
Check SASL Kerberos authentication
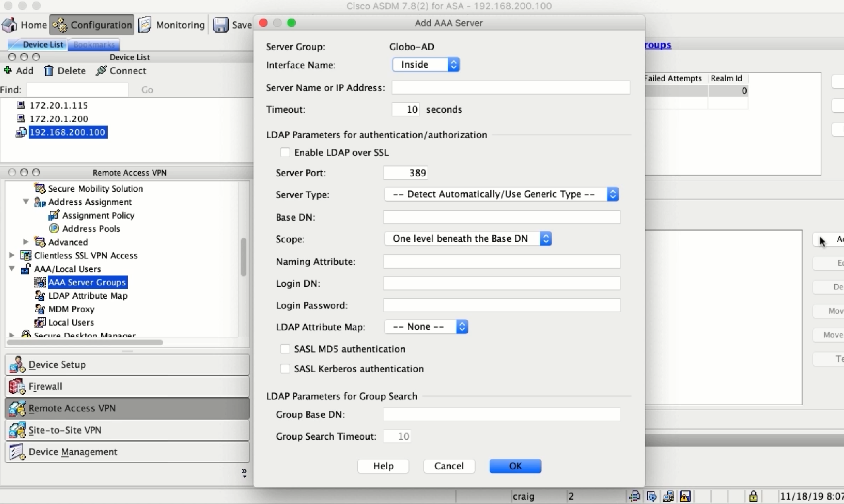coord(285,369)
